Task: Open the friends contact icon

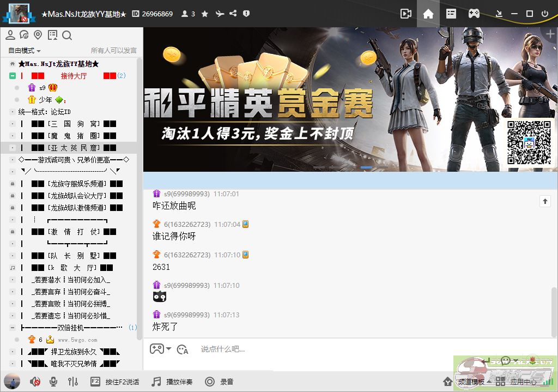Action: click(x=10, y=35)
